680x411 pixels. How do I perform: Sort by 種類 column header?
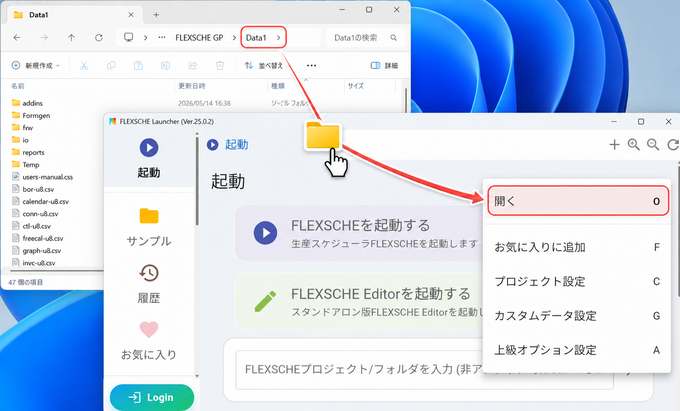(x=278, y=86)
